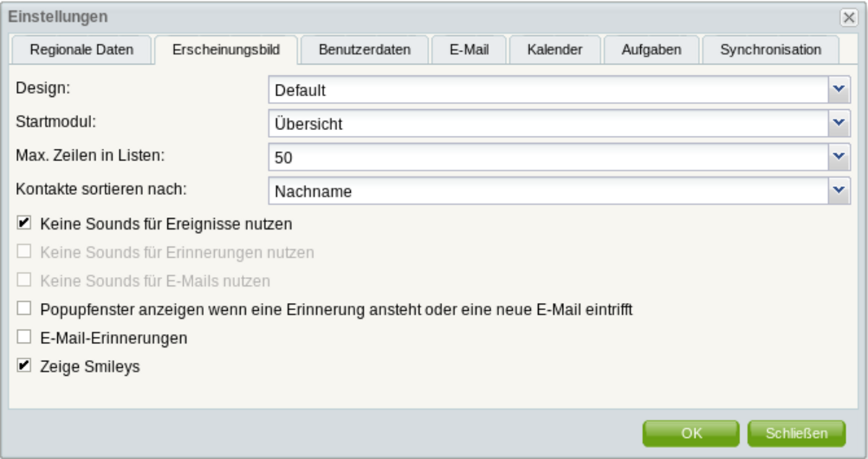Open the Benutzerdaten tab
This screenshot has height=459, width=868.
tap(365, 50)
